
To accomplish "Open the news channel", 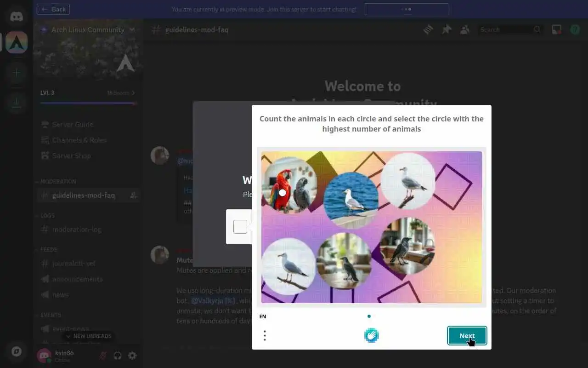I will tap(88, 294).
